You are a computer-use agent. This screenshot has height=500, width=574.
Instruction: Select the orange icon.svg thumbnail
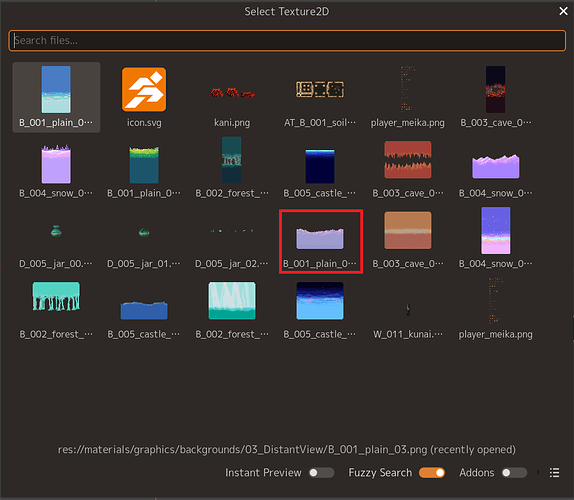[144, 97]
